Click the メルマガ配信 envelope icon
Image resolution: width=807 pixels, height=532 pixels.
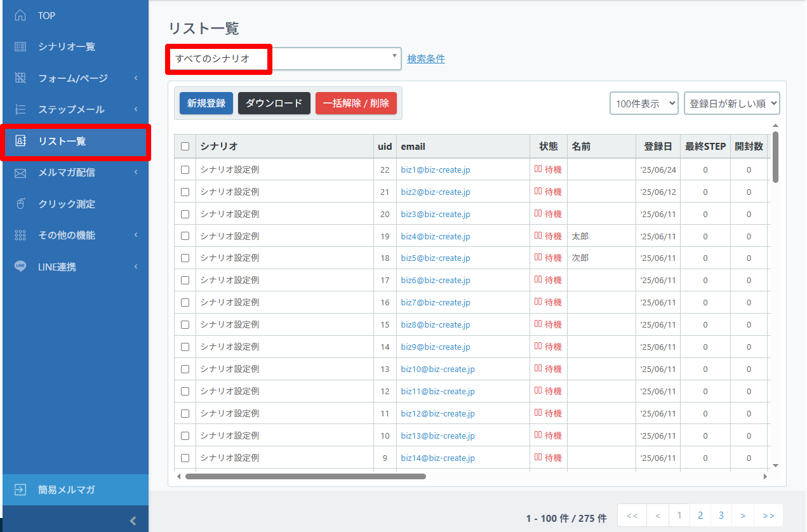point(20,173)
